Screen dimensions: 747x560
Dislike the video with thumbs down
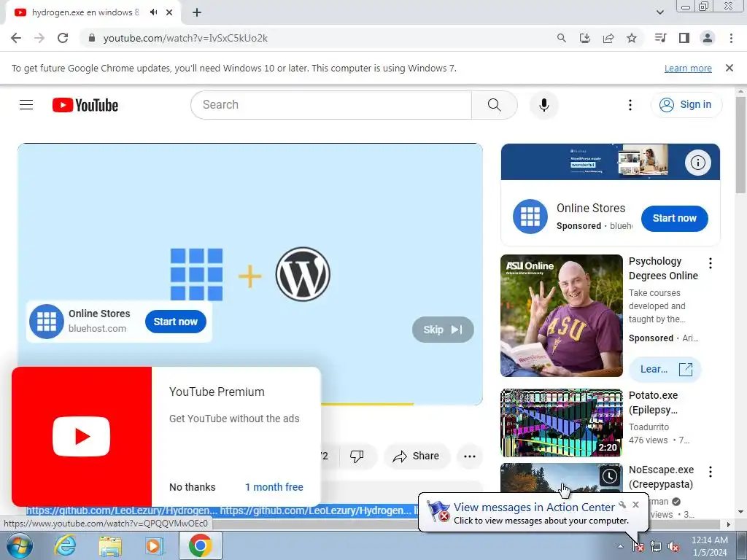[357, 456]
